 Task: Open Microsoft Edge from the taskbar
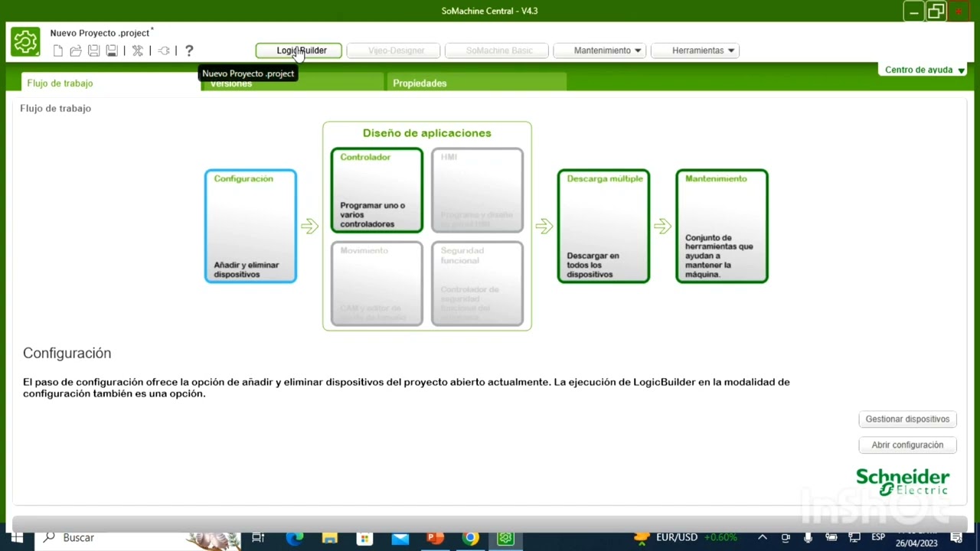coord(294,538)
